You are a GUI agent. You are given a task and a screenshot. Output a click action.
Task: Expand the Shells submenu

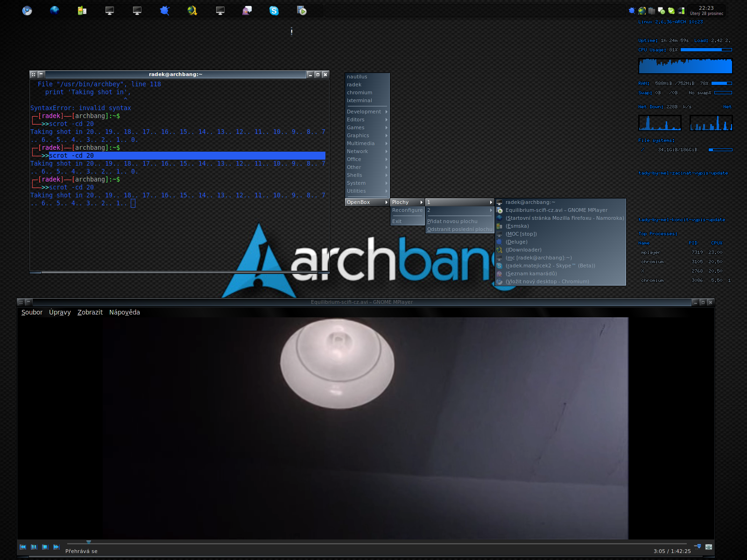tap(367, 175)
